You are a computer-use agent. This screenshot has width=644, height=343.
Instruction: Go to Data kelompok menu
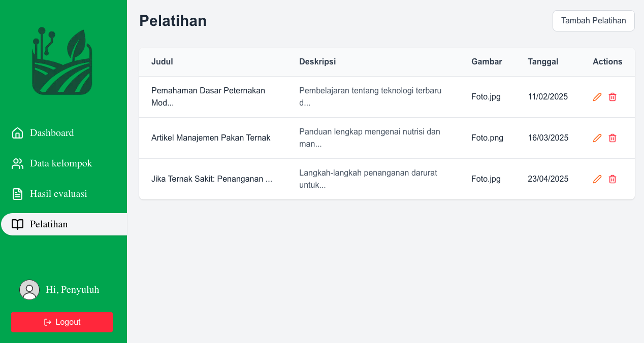60,163
